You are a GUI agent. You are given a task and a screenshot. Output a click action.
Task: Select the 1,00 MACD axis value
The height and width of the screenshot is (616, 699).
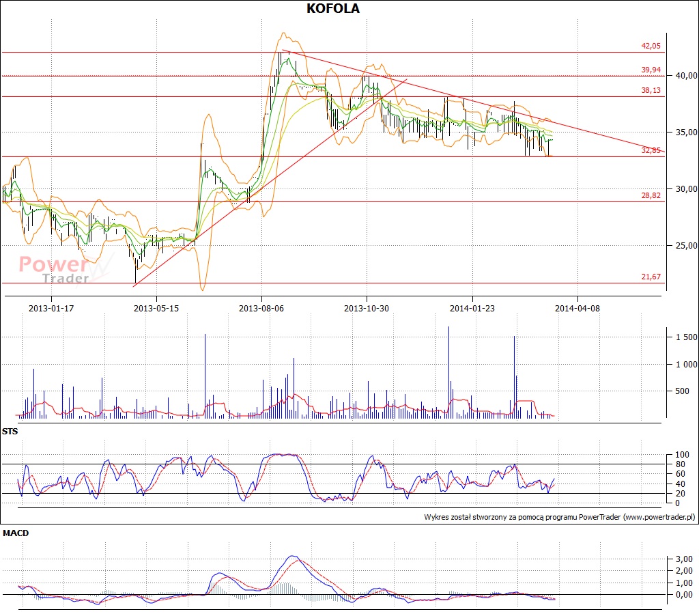[684, 583]
